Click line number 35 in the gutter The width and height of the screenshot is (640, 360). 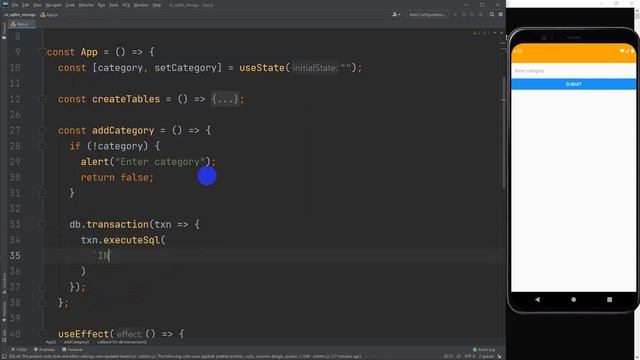[x=15, y=256]
